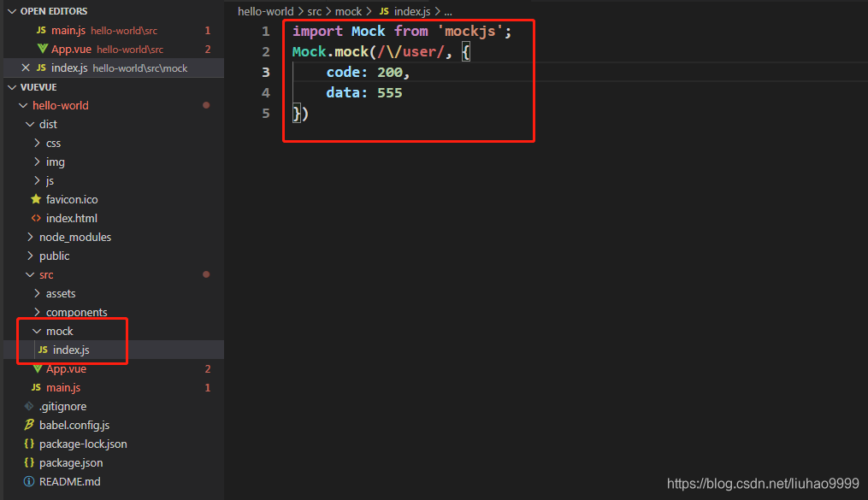
Task: Select src in the breadcrumb bar
Action: 314,11
